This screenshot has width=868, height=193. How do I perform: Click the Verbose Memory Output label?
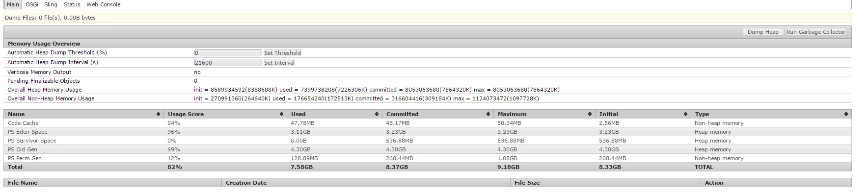39,72
